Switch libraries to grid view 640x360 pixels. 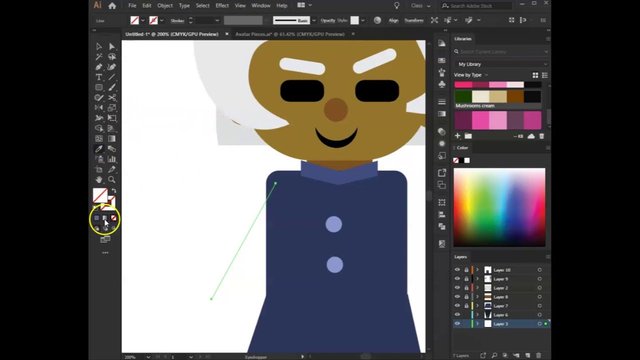pyautogui.click(x=535, y=75)
